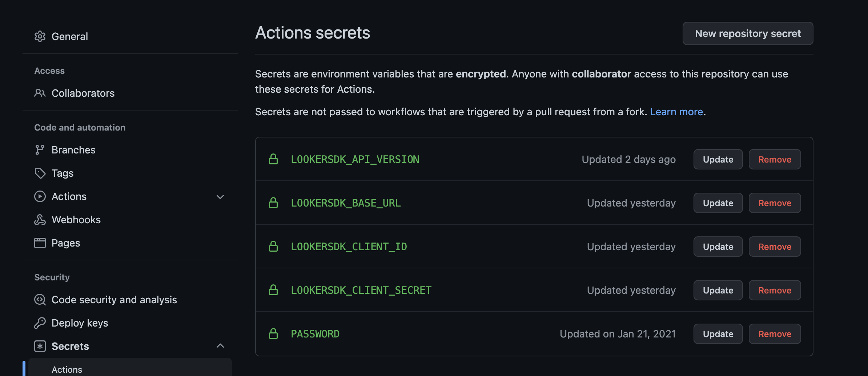This screenshot has width=868, height=376.
Task: Click the Deploy keys key icon
Action: 40,323
